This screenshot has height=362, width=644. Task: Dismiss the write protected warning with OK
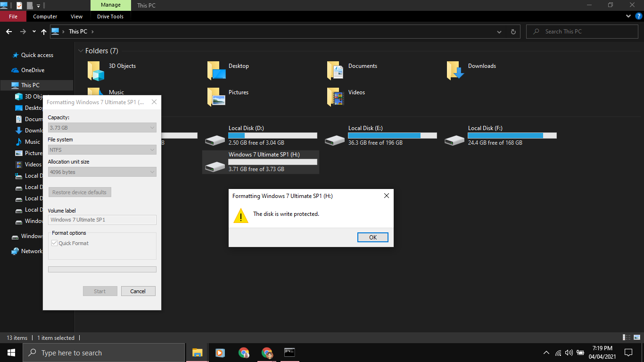click(372, 237)
